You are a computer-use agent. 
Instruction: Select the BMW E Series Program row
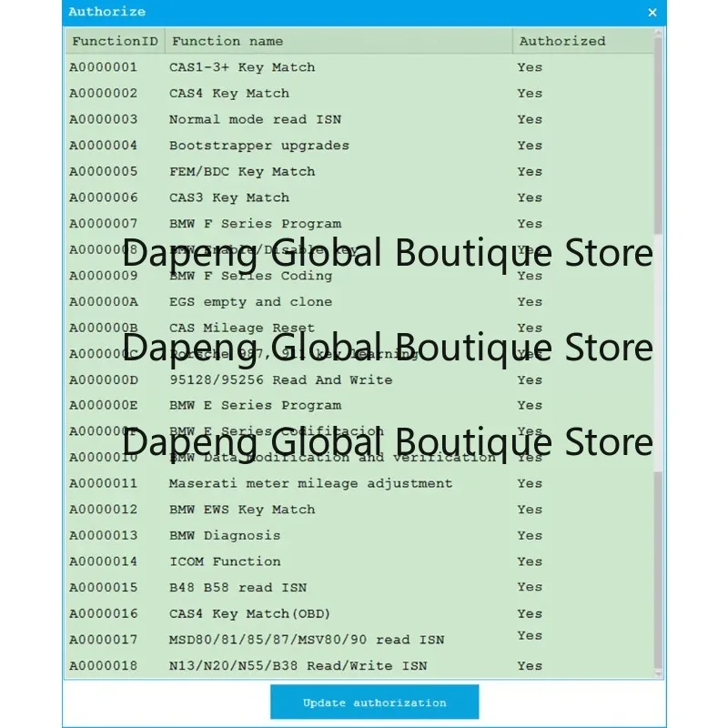[x=359, y=405]
